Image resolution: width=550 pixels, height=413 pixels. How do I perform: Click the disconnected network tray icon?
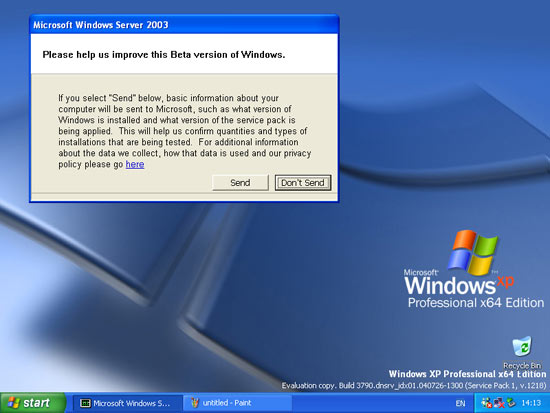click(x=499, y=403)
